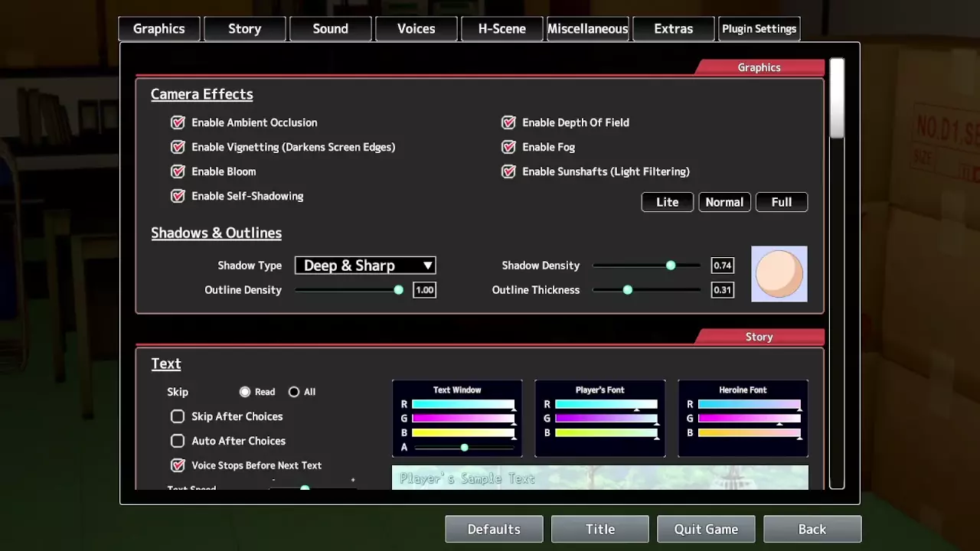The height and width of the screenshot is (551, 980).
Task: Click the Outline Thickness slider handle
Action: (628, 290)
